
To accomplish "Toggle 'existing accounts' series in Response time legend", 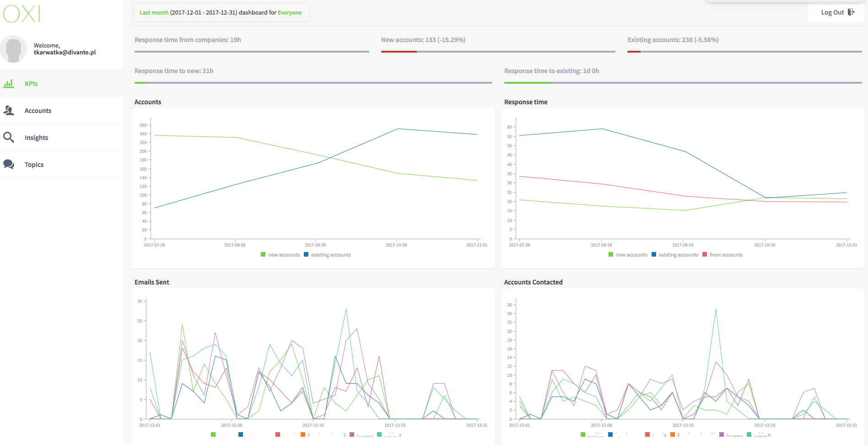I will (x=675, y=255).
